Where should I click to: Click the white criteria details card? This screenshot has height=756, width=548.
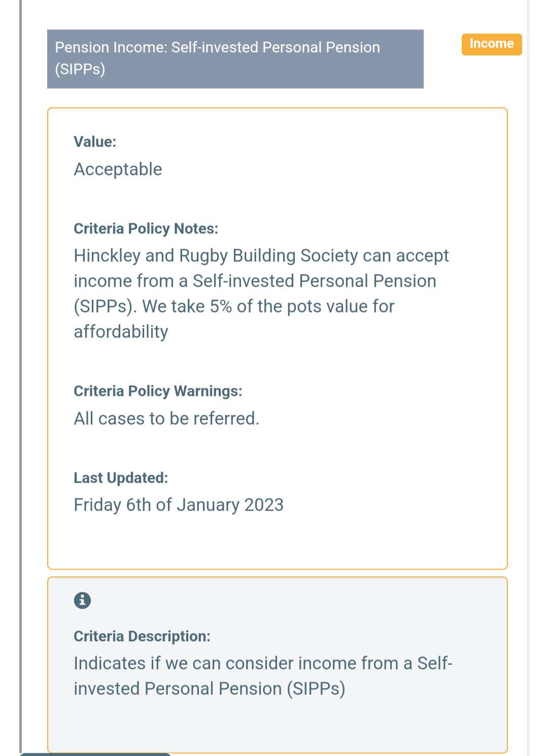(x=278, y=339)
